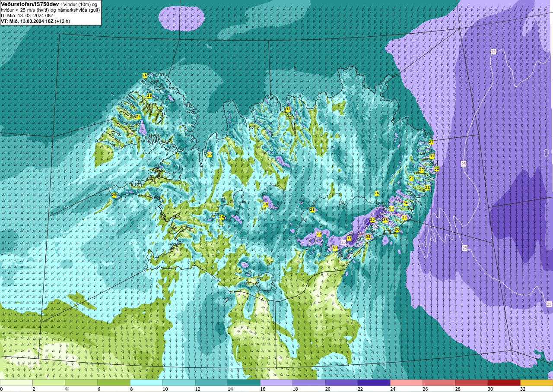
Task: Click the 26–28 m/s legend color swatch
Action: [x=439, y=383]
